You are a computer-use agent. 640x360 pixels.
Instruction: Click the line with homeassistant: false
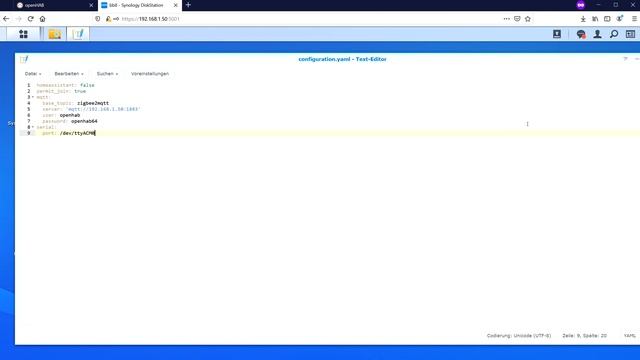click(65, 85)
